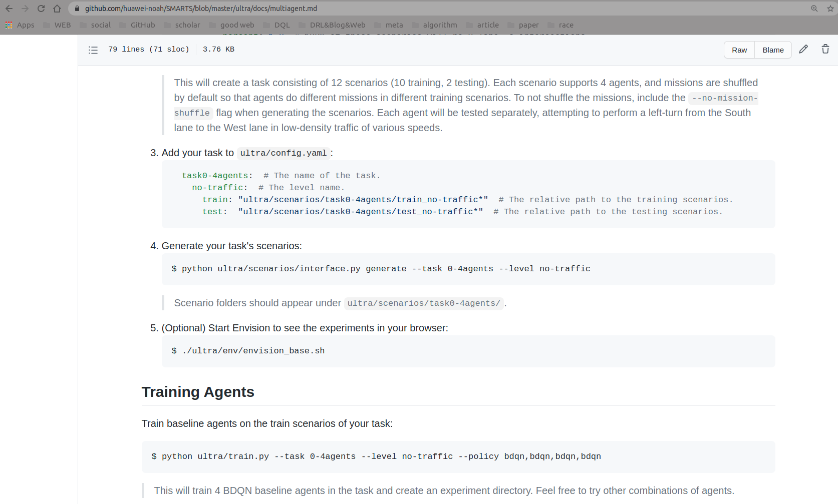Expand the DRL&Blog&Web bookmarks folder
This screenshot has height=504, width=838.
click(337, 25)
